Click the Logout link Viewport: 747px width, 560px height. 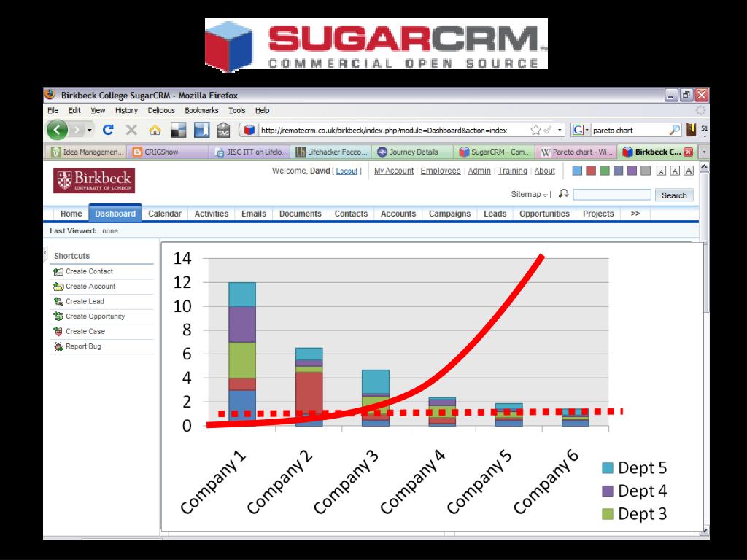coord(347,171)
